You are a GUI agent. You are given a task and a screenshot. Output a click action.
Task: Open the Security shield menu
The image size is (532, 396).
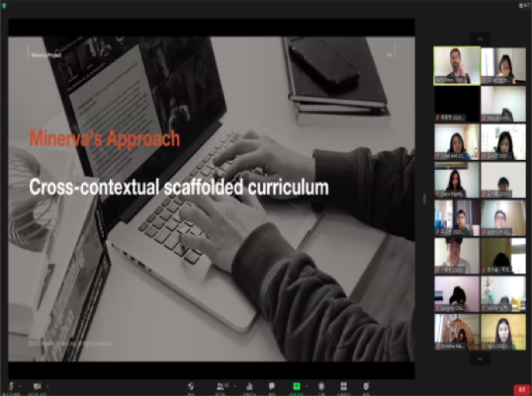tap(191, 386)
